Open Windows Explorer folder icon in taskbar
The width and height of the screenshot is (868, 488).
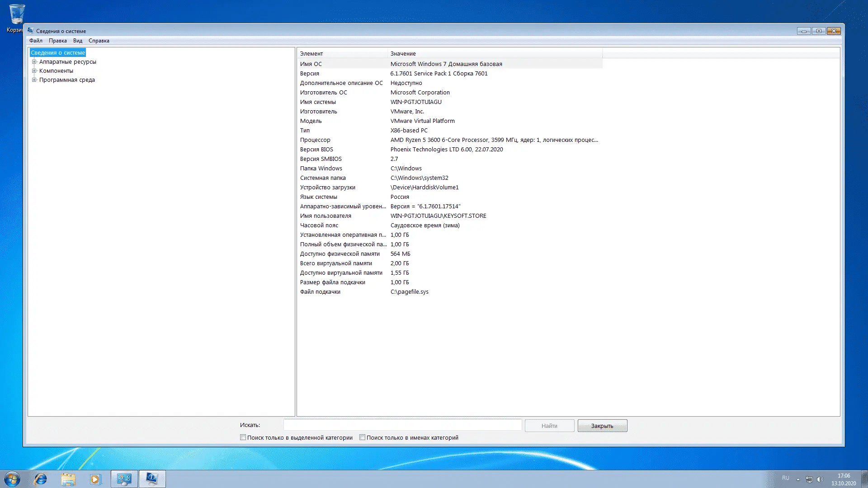(x=68, y=479)
